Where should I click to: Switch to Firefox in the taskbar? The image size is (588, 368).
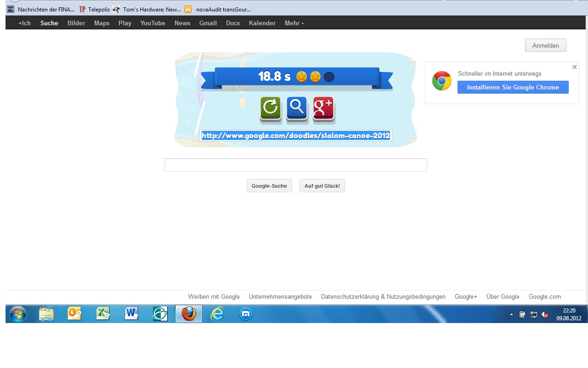click(189, 314)
